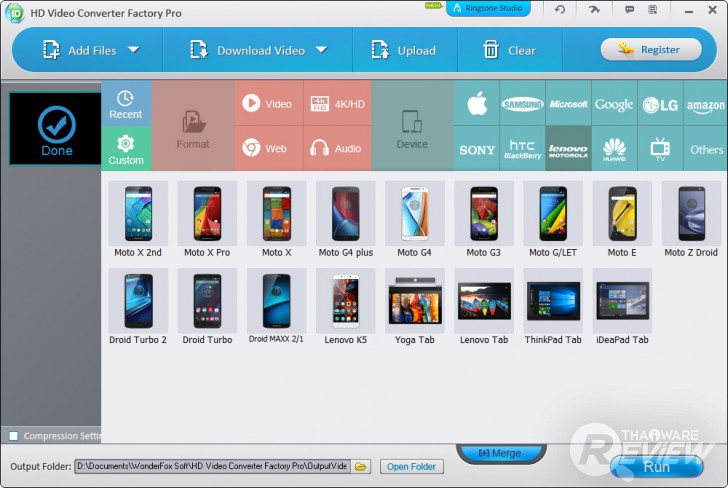
Task: Open the Huawei device category
Action: 614,149
